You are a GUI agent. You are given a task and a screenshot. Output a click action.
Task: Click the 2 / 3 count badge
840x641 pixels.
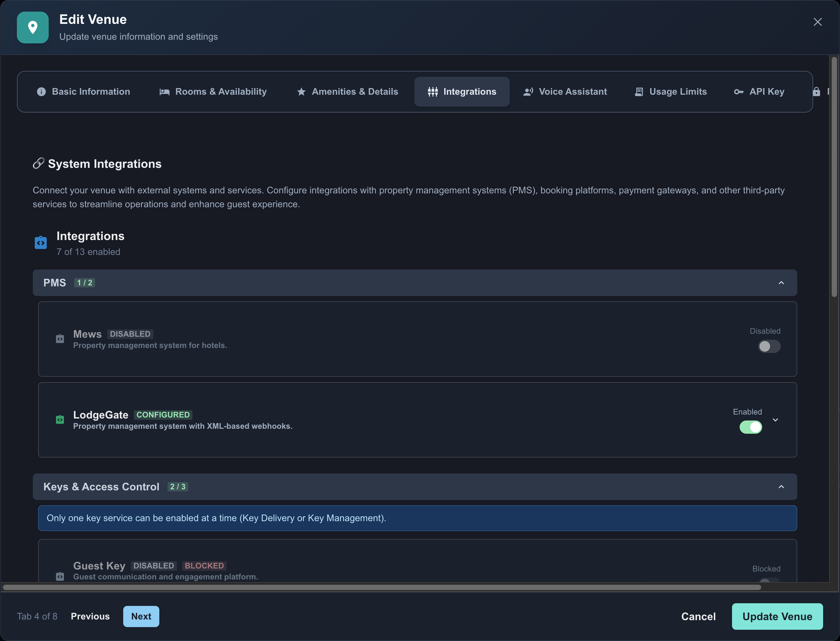pyautogui.click(x=178, y=487)
